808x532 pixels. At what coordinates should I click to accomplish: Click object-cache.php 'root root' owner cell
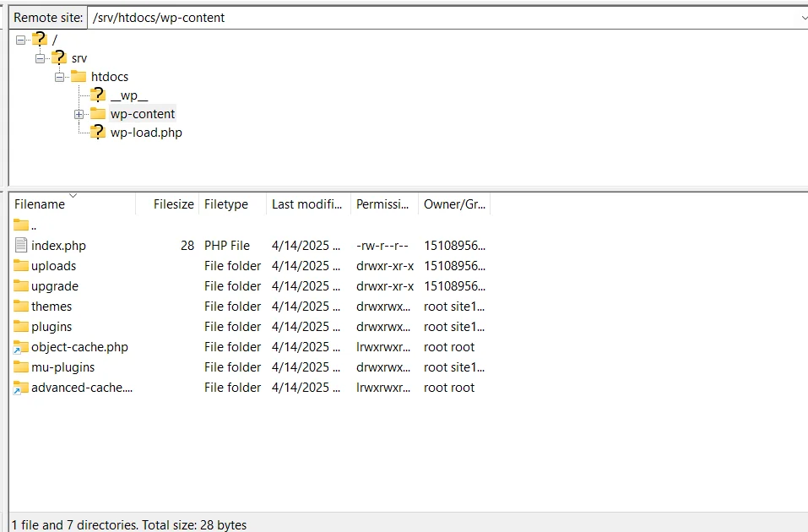(x=449, y=347)
